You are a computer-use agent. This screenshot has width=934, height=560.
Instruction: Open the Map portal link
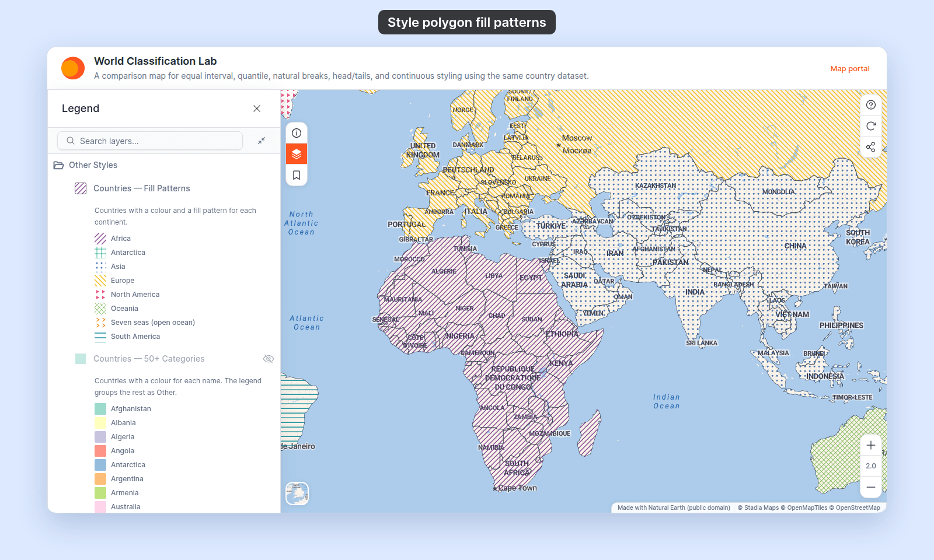coord(850,68)
